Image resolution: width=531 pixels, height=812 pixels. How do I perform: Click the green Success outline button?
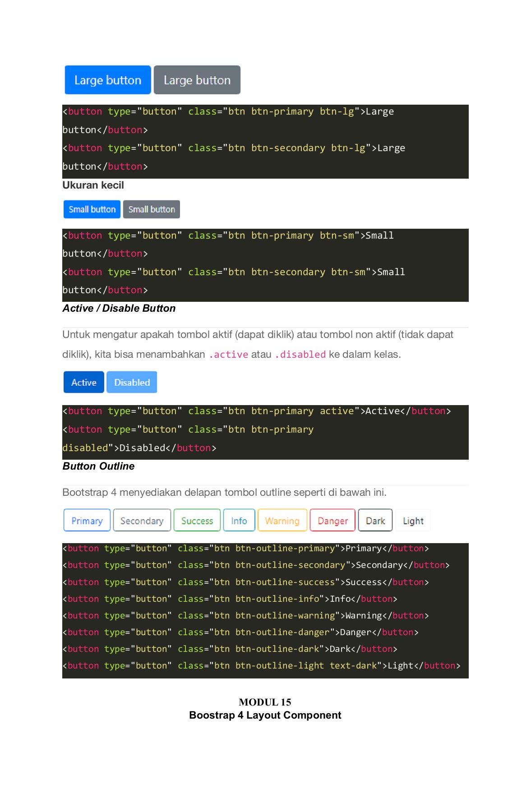pos(197,521)
